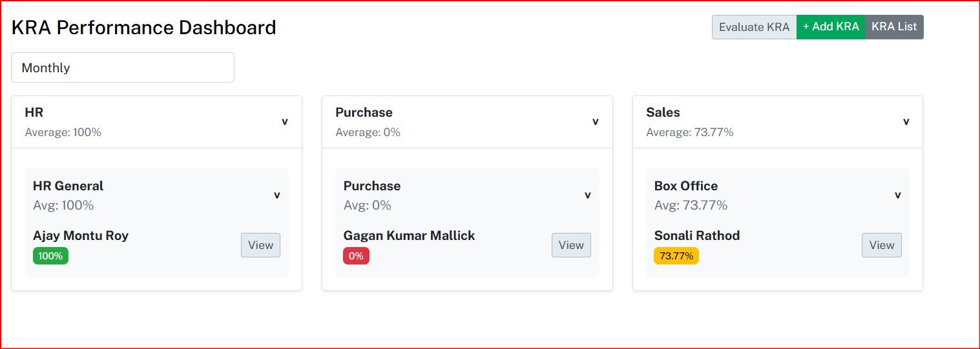Toggle the chevron beside Purchase Average: 0%
The height and width of the screenshot is (349, 980).
pos(595,122)
